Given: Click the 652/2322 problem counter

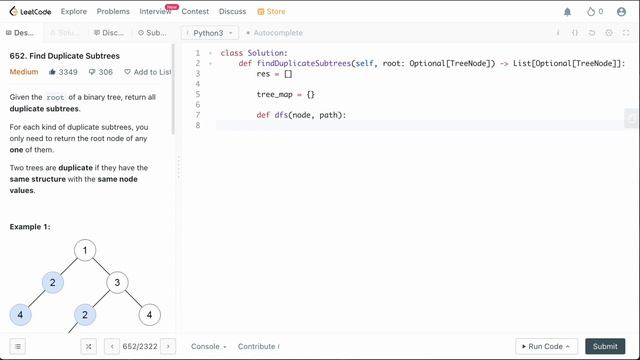Looking at the screenshot, I should [x=140, y=347].
